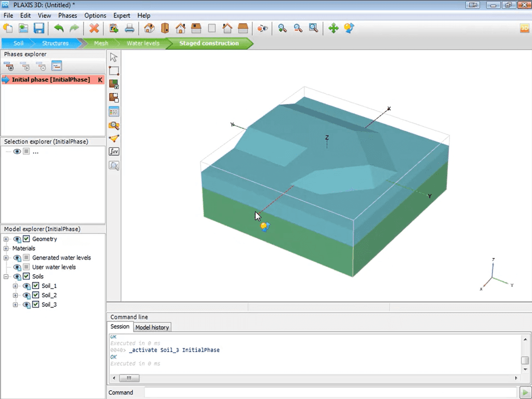Click the green Redo arrow
The image size is (532, 399).
[x=74, y=28]
